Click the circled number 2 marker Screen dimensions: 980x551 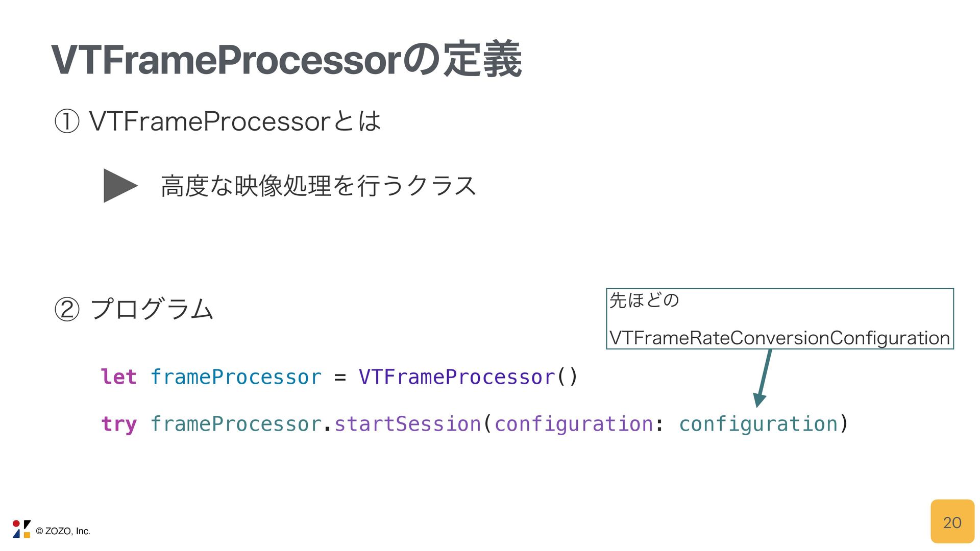coord(67,310)
